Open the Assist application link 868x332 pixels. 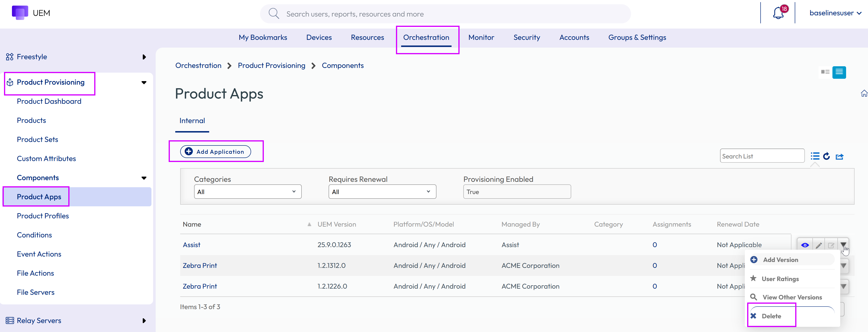(192, 245)
